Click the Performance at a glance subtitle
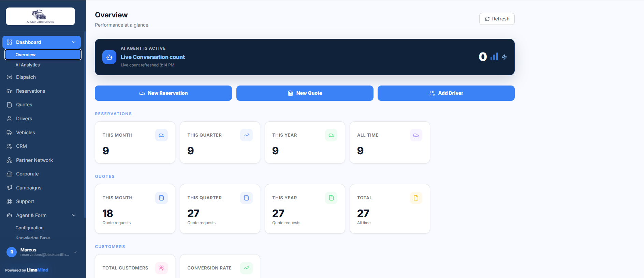 pos(121,25)
